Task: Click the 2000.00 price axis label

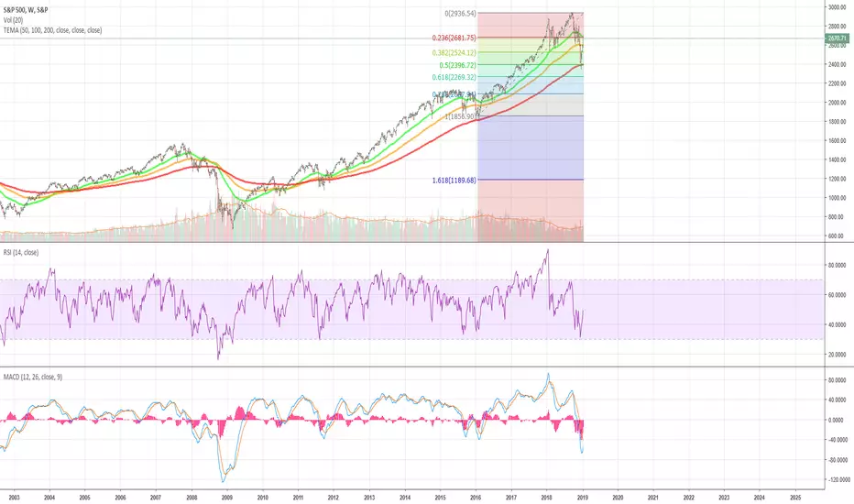Action: click(x=838, y=103)
